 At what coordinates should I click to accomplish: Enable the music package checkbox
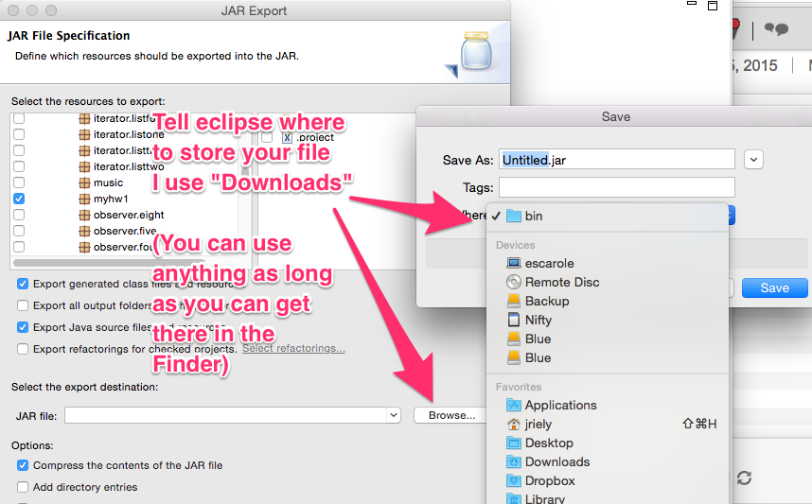coord(19,182)
